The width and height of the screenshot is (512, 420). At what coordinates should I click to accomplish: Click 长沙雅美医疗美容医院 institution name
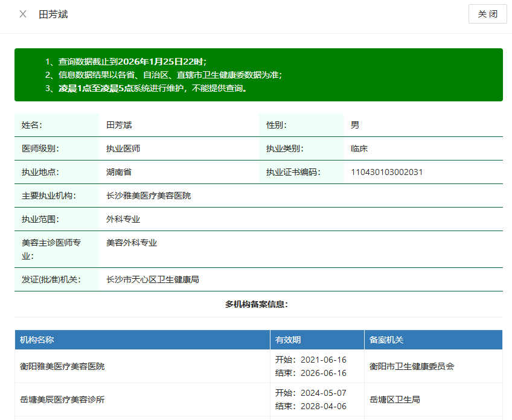coord(149,196)
